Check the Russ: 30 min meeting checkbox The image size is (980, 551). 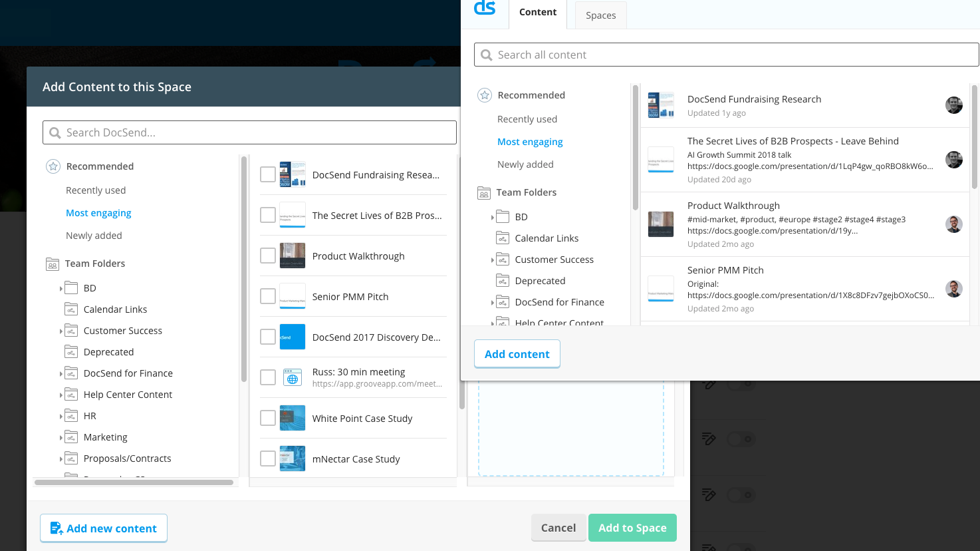click(268, 377)
